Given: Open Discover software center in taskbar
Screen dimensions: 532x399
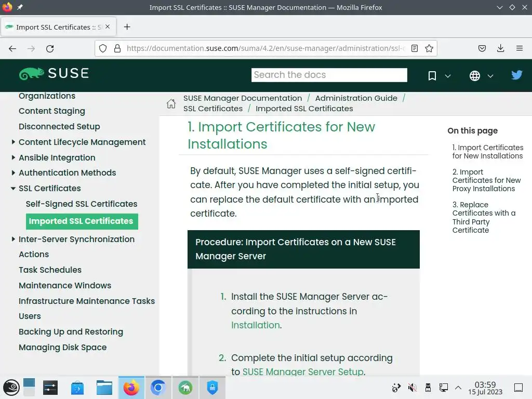Looking at the screenshot, I should click(77, 388).
